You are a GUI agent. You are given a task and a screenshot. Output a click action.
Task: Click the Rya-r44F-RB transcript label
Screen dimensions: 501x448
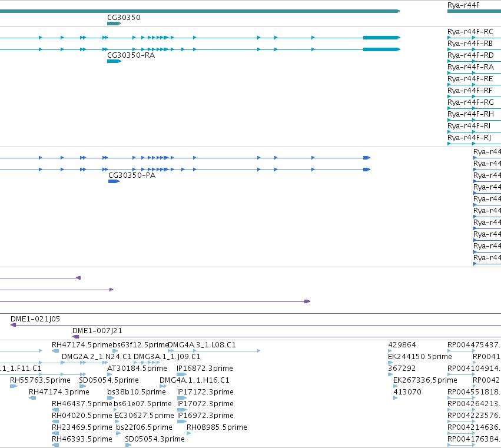[x=470, y=44]
